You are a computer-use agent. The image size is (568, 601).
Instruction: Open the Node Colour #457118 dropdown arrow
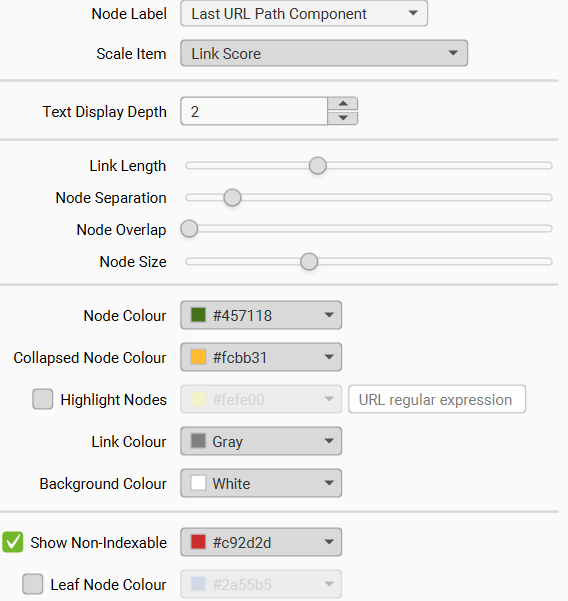coord(328,315)
